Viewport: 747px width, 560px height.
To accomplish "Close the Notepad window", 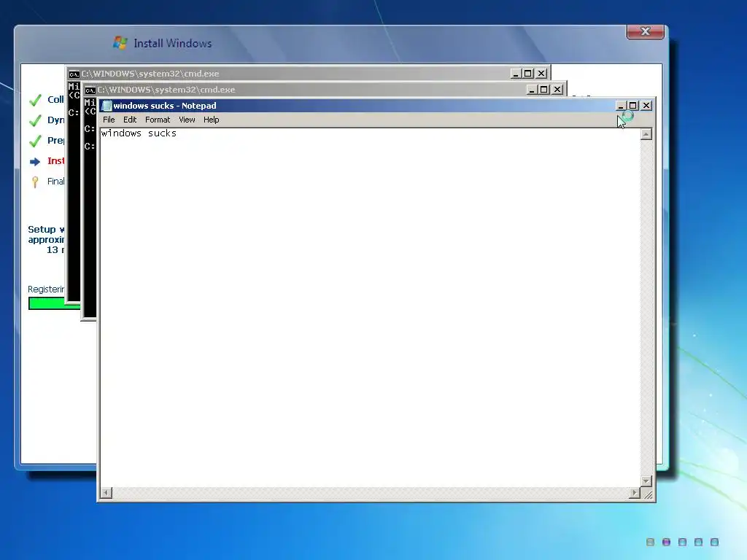I will (646, 105).
